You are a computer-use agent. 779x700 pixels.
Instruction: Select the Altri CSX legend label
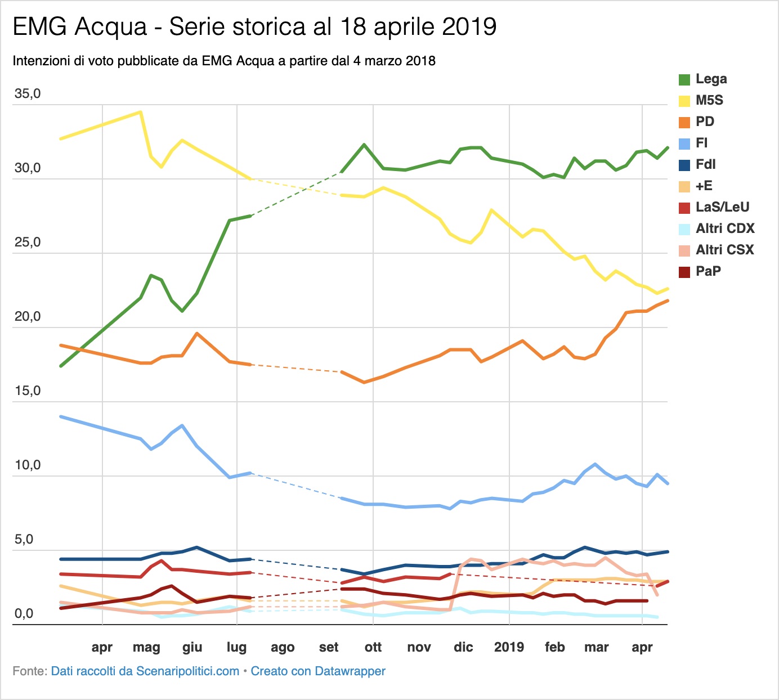pos(725,250)
